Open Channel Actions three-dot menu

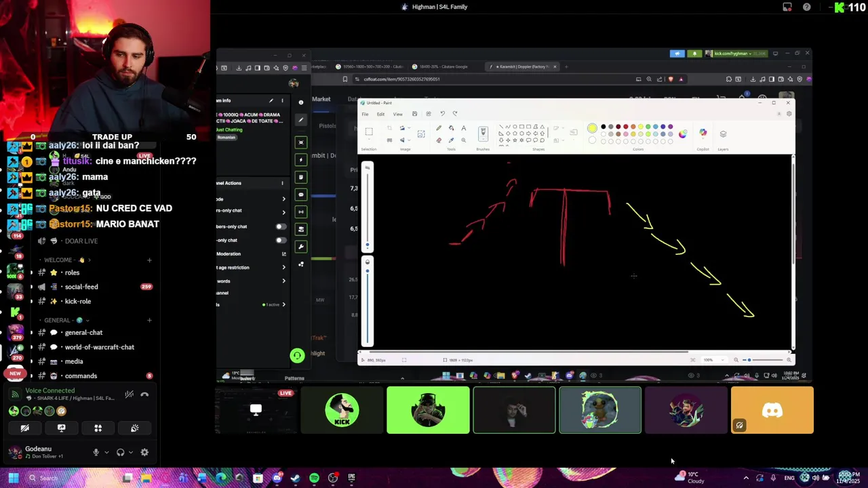point(283,183)
